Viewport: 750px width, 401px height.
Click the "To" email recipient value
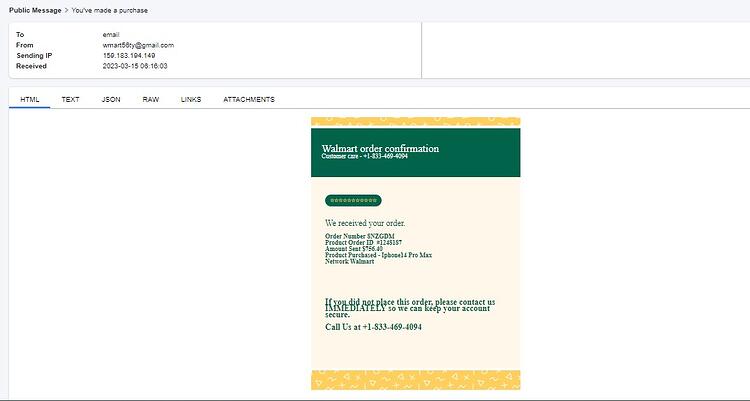click(111, 34)
